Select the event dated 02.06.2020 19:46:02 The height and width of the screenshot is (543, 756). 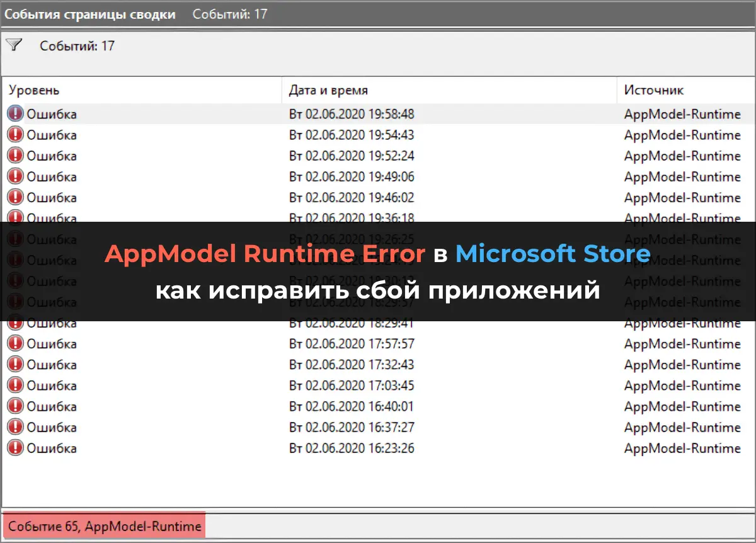coord(352,197)
